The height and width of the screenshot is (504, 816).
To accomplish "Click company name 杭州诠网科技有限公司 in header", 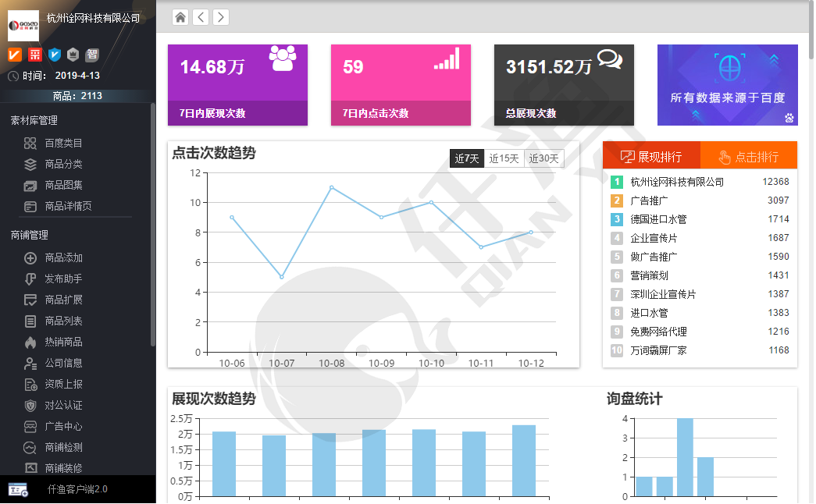I will 93,18.
